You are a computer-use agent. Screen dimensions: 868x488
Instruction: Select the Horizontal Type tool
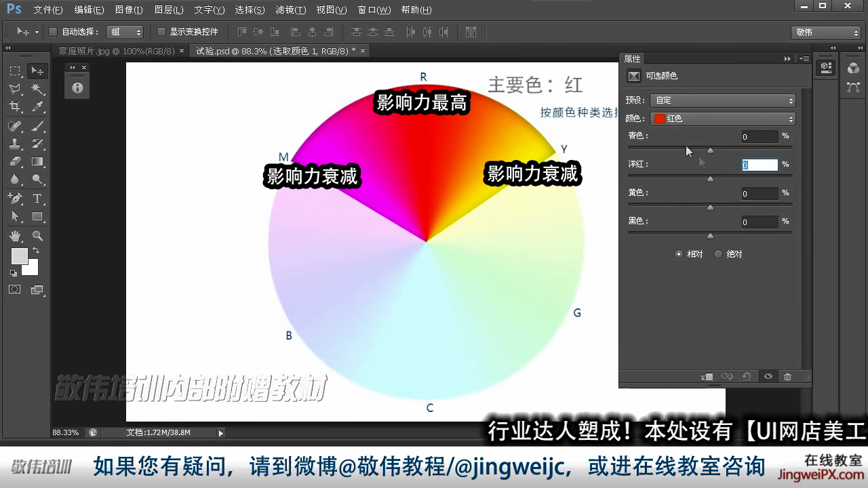[x=37, y=199]
